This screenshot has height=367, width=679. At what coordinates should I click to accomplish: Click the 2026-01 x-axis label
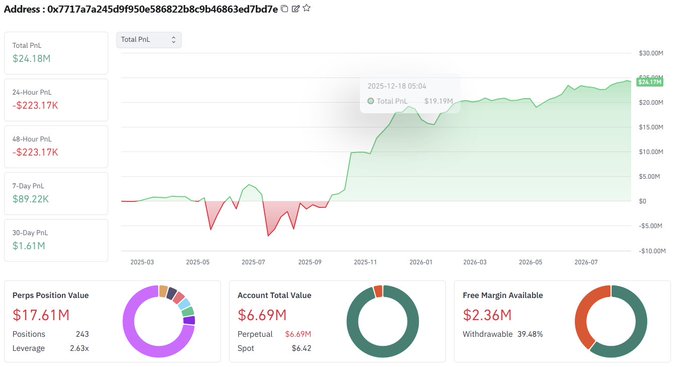(x=421, y=262)
